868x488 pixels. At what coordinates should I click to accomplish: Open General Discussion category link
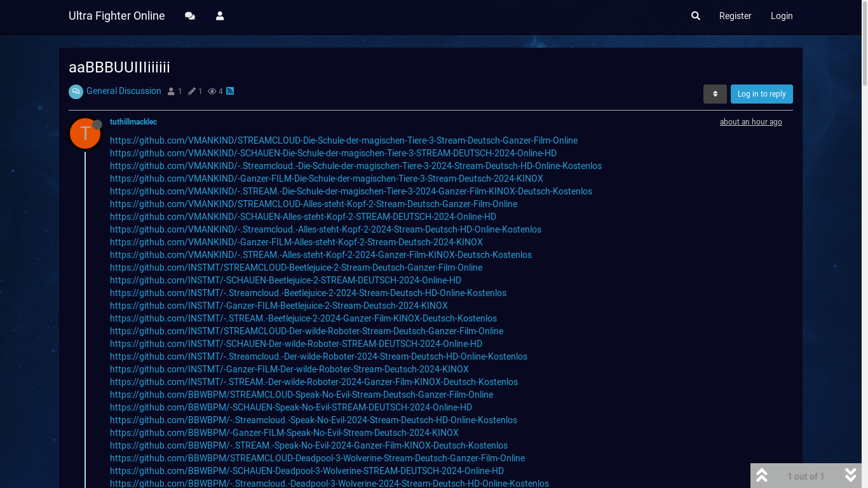point(124,91)
